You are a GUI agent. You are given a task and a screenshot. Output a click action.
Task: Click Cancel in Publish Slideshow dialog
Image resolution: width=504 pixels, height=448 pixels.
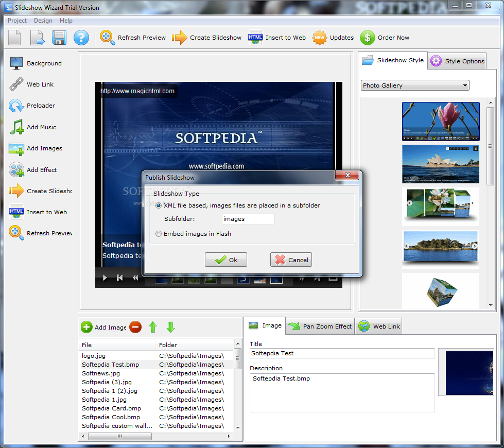click(291, 260)
